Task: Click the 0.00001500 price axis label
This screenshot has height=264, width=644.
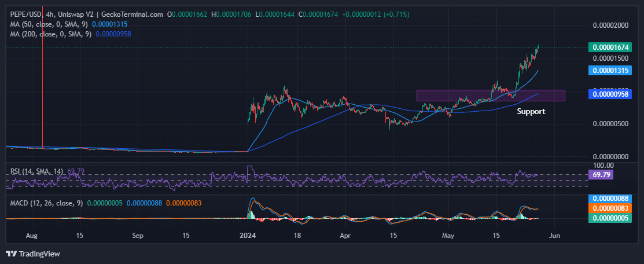Action: coord(611,58)
